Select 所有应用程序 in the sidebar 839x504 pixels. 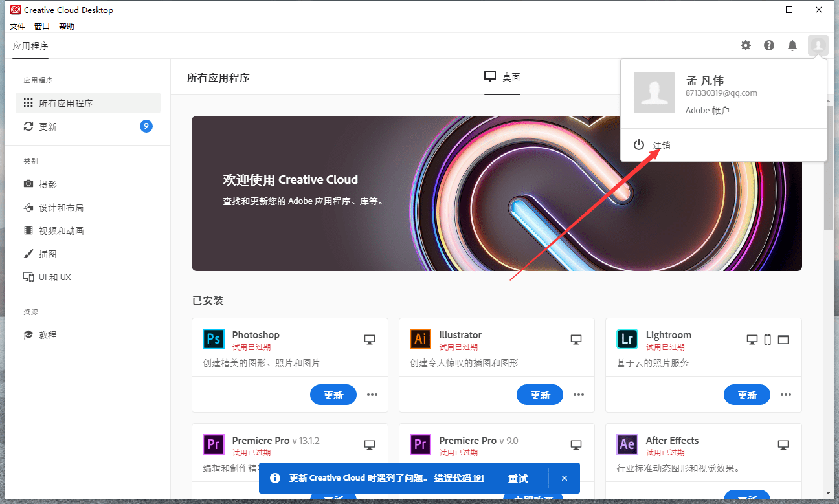click(x=88, y=103)
